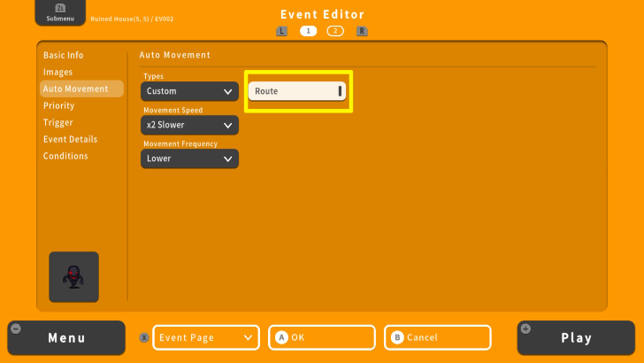Open Movement Speed dropdown set to x2 Slower
Screen dimensions: 644x363
tap(189, 125)
